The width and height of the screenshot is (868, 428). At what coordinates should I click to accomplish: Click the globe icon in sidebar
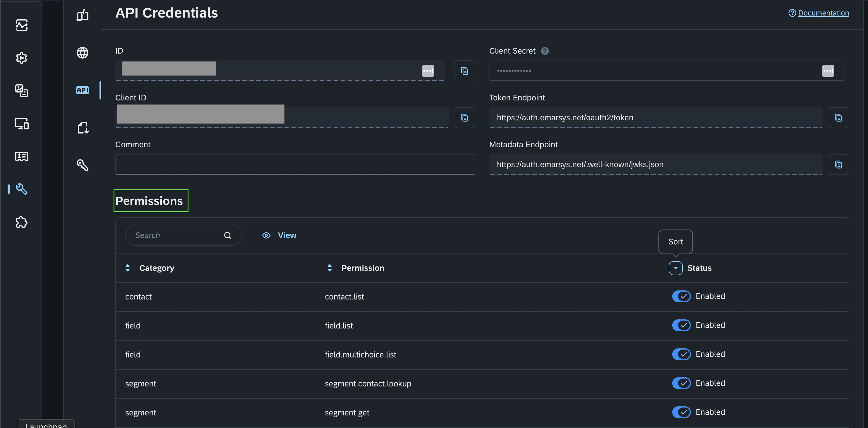[x=83, y=53]
